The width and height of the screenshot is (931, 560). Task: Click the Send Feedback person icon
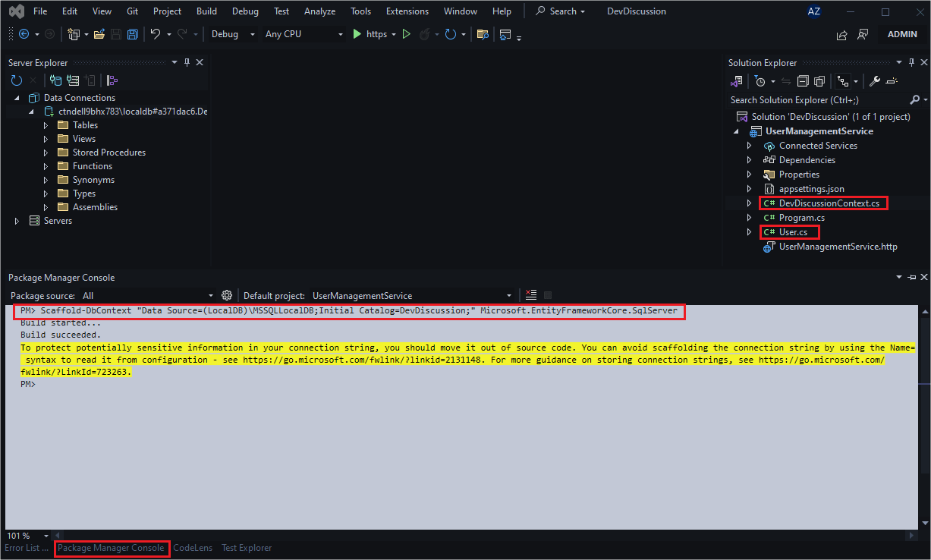(862, 35)
